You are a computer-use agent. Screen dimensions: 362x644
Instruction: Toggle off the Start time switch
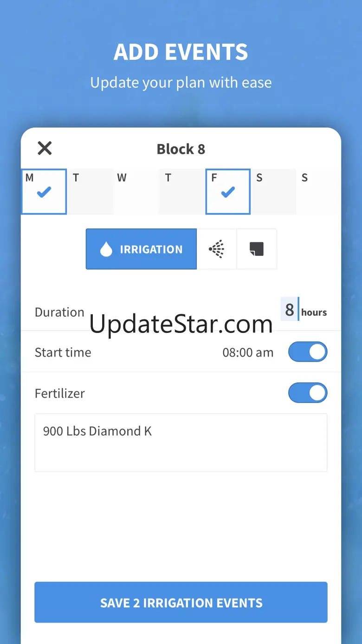[x=308, y=352]
